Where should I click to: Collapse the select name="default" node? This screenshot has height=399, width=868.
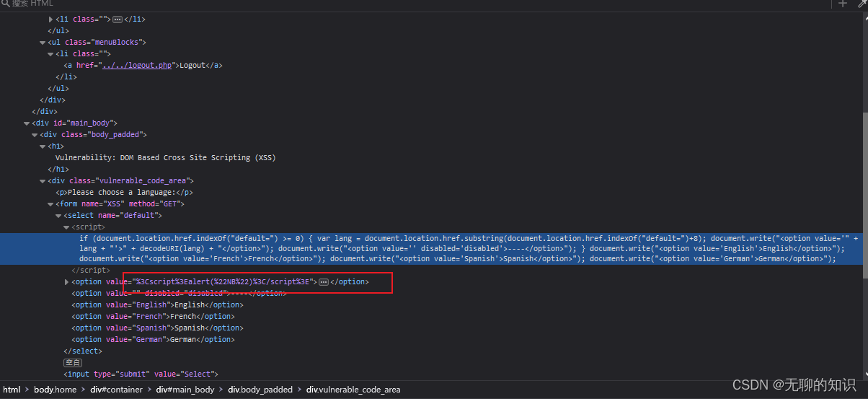tap(58, 216)
